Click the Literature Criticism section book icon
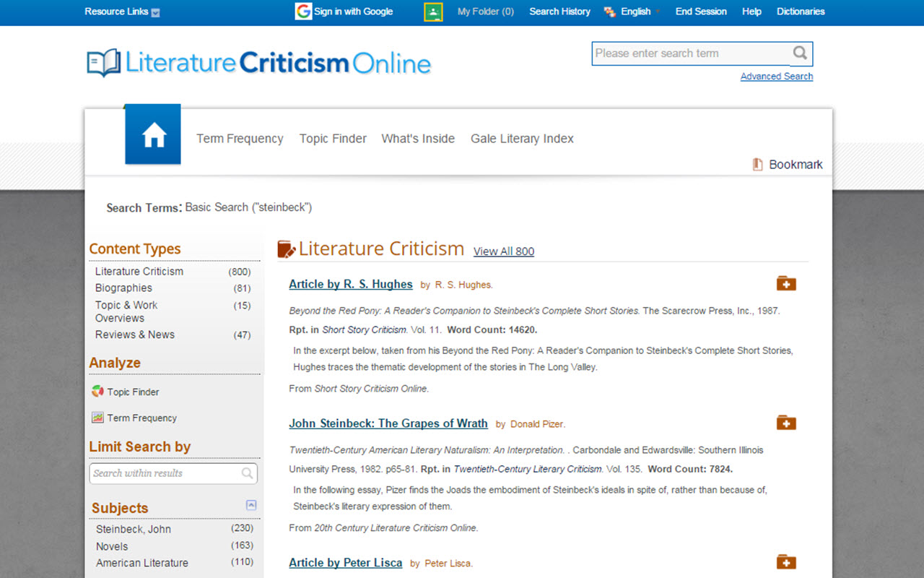 click(287, 249)
